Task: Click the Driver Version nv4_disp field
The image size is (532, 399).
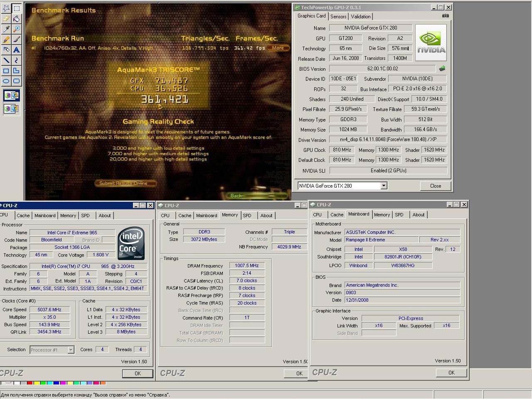Action: (x=388, y=139)
